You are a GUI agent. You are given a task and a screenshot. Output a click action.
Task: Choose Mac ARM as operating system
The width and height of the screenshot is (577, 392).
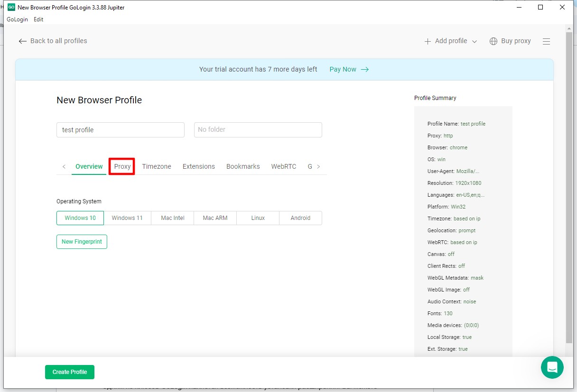215,218
